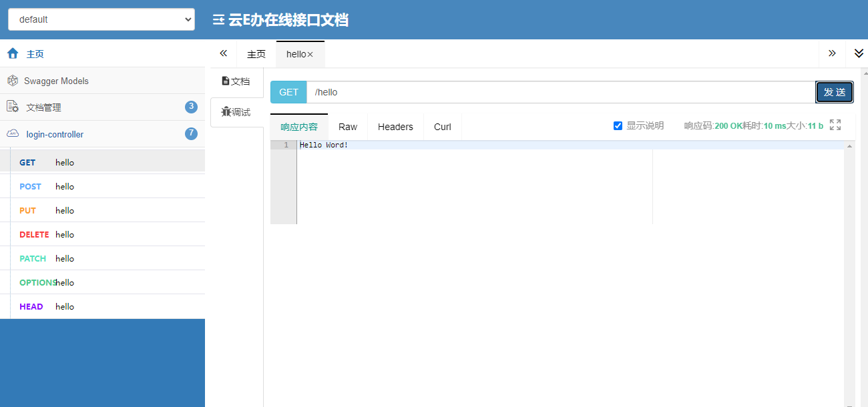The height and width of the screenshot is (407, 868).
Task: Toggle the sidebar menu collapse icon
Action: [218, 20]
